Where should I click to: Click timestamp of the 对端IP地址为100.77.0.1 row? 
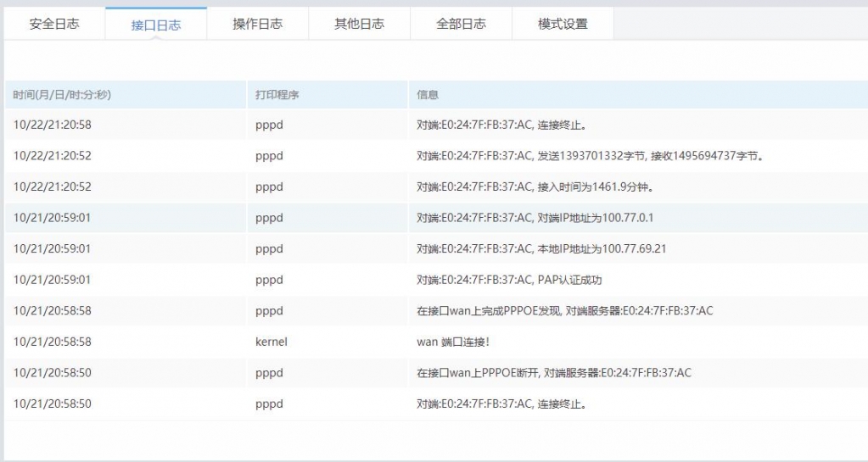[x=52, y=218]
